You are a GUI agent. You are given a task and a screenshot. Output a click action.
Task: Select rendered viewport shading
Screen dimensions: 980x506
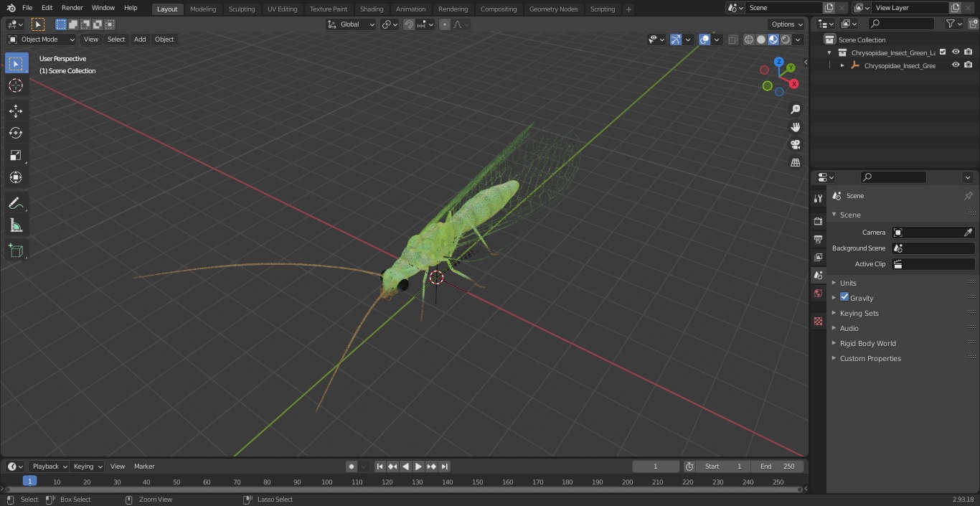(786, 39)
